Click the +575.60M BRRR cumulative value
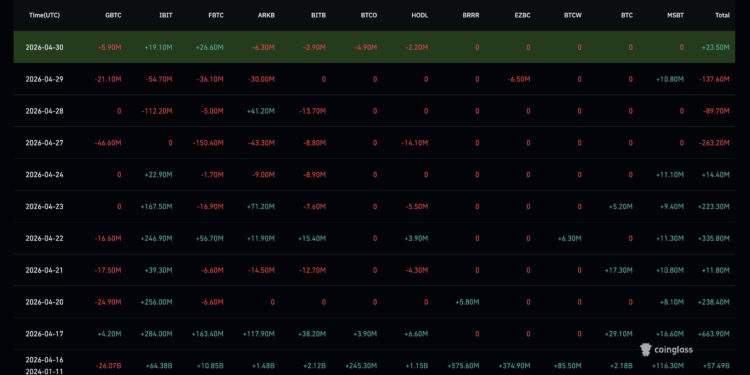The height and width of the screenshot is (375, 750). click(463, 365)
